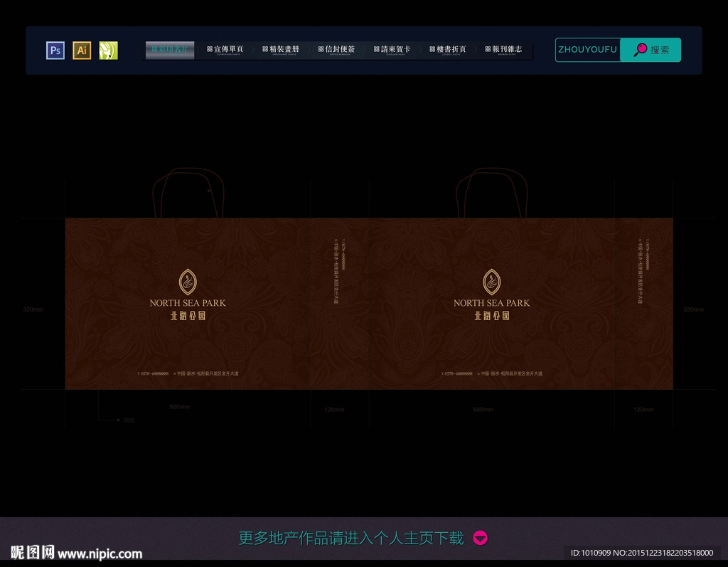
Task: Open the 信封便簽 tab
Action: click(x=336, y=50)
